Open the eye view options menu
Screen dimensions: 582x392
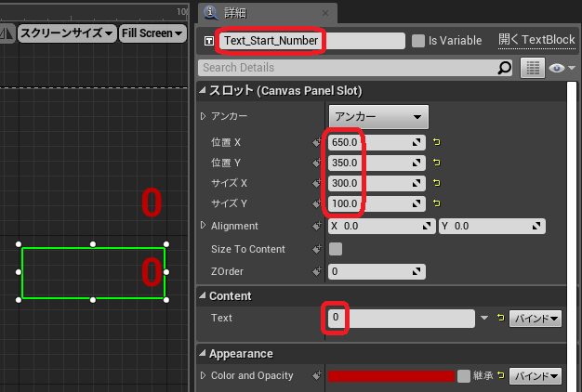tap(562, 68)
